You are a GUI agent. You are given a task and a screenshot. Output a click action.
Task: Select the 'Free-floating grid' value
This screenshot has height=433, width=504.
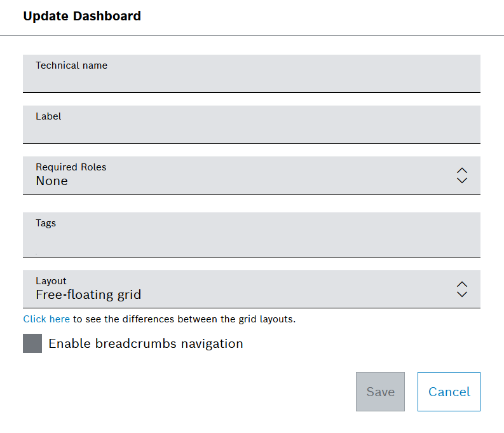point(88,295)
